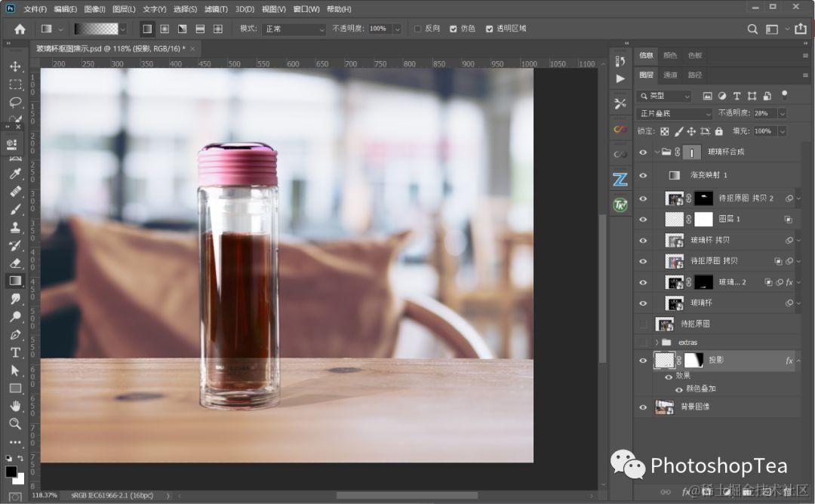Image resolution: width=815 pixels, height=504 pixels.
Task: Select the Hand tool
Action: (15, 406)
